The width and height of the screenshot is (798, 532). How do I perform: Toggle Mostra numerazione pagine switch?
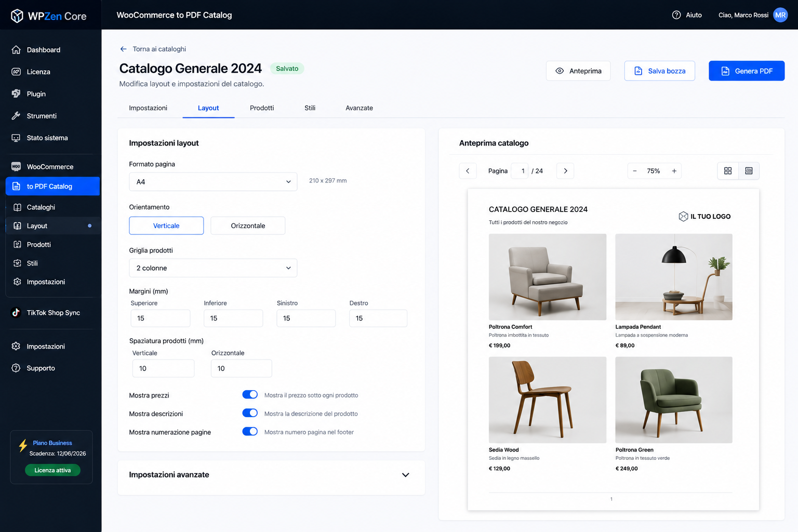[x=250, y=431]
